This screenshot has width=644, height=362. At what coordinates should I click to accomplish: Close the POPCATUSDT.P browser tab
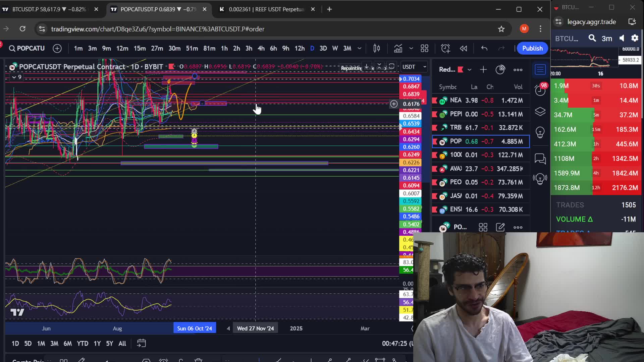[205, 9]
